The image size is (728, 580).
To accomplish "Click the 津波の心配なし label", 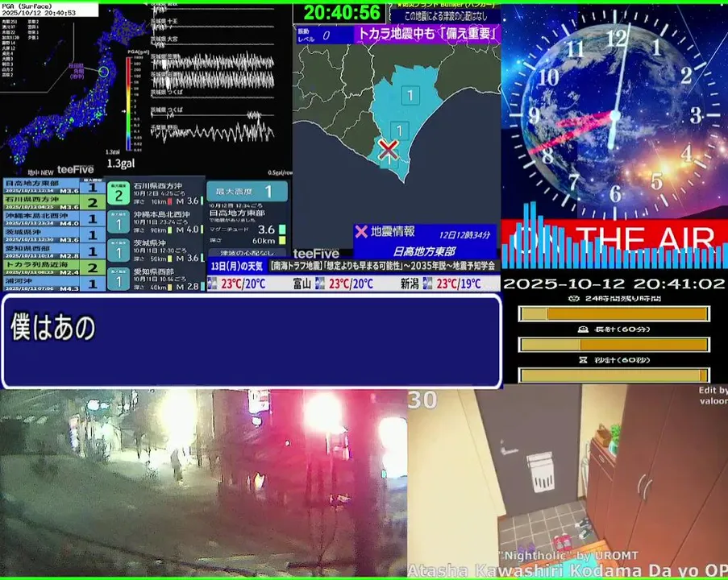I will (247, 253).
